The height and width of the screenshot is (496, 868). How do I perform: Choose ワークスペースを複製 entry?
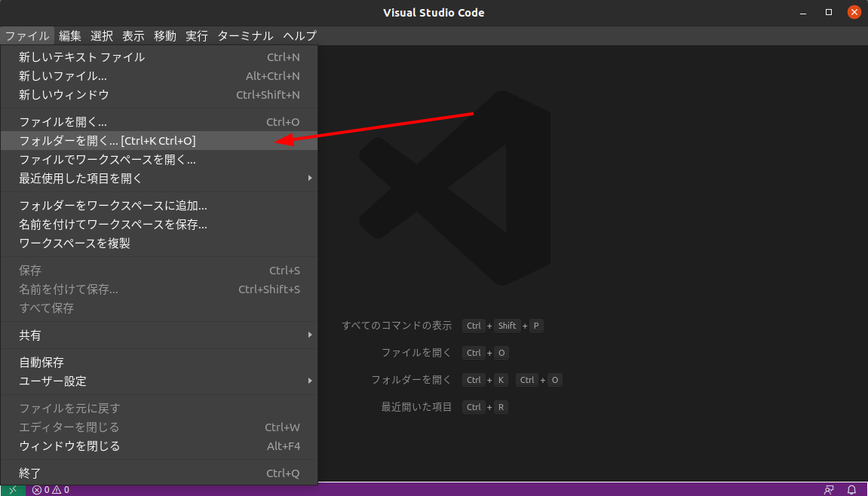(159, 243)
